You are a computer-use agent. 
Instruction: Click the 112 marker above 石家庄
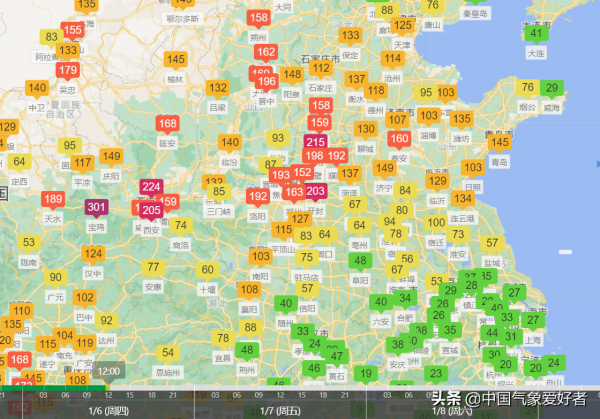click(321, 68)
